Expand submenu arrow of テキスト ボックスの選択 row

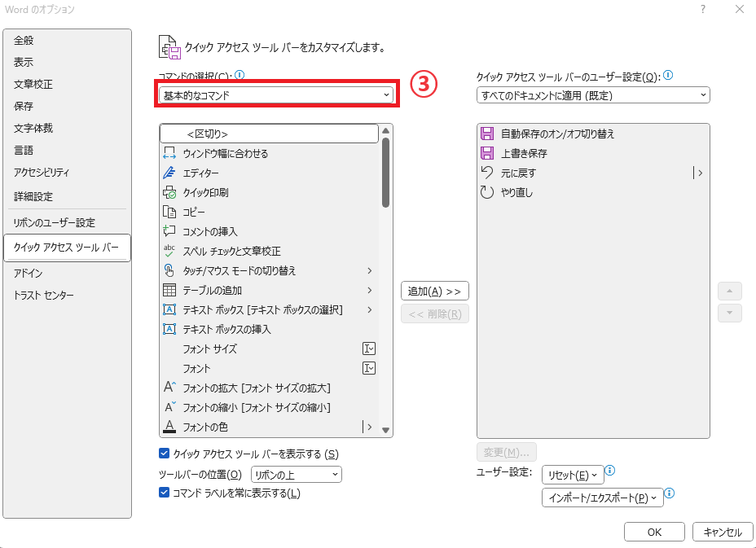point(370,309)
